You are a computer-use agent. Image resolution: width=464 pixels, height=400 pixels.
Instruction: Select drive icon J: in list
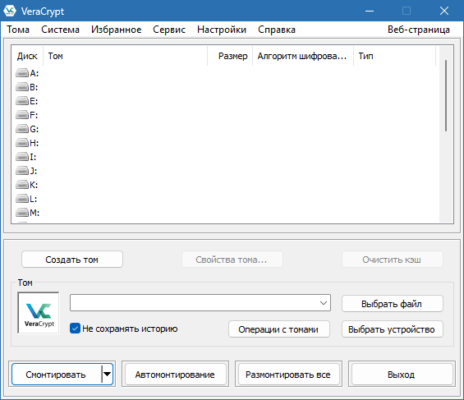pyautogui.click(x=22, y=171)
